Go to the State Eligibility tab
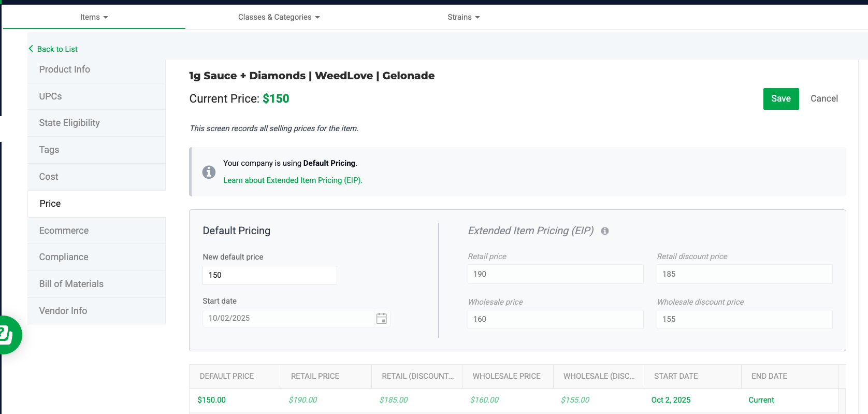The image size is (868, 414). coord(69,123)
